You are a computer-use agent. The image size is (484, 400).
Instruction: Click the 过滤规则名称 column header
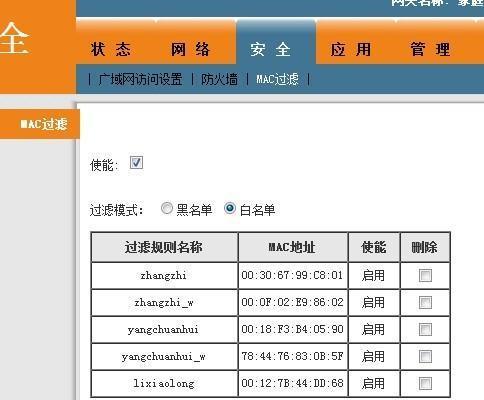164,247
